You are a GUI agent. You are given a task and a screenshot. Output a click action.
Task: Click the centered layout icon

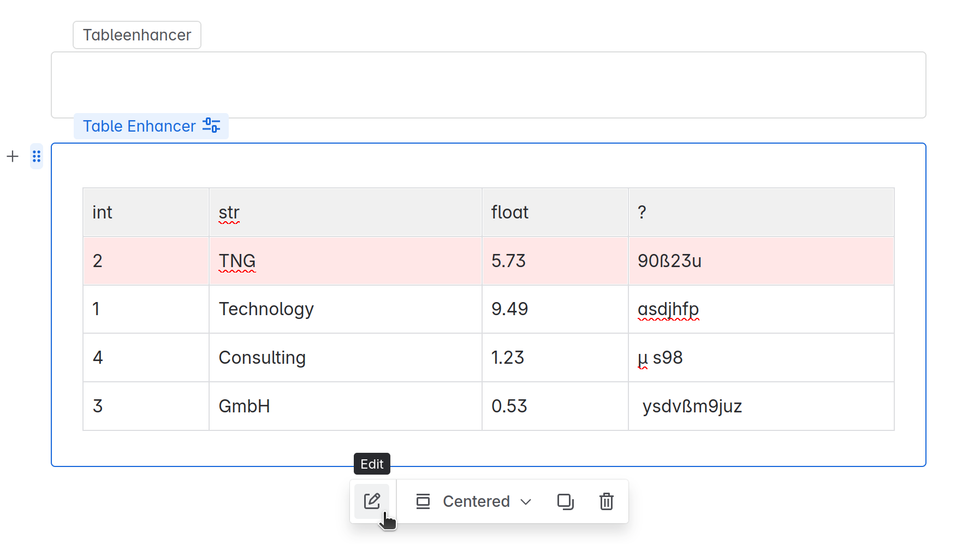[423, 501]
